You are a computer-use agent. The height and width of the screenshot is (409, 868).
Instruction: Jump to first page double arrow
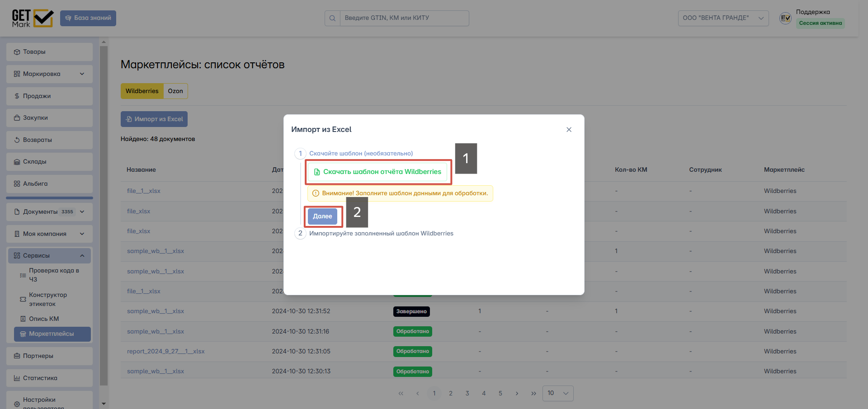click(x=401, y=393)
